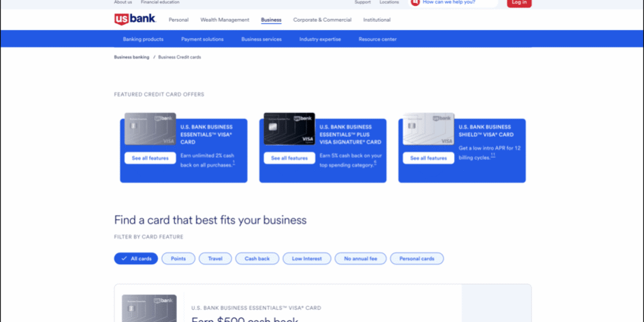Image resolution: width=644 pixels, height=322 pixels.
Task: Open the Locations link
Action: tap(389, 2)
